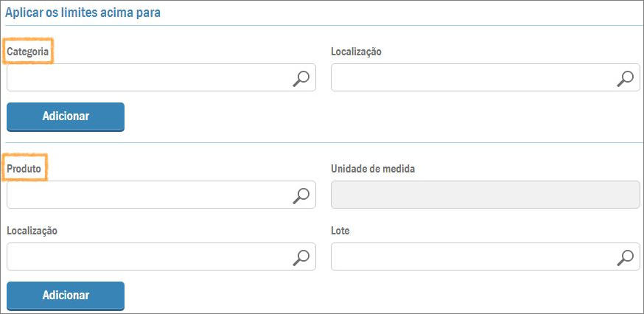This screenshot has height=314, width=644.
Task: Click the Unidade de medida label
Action: [373, 169]
